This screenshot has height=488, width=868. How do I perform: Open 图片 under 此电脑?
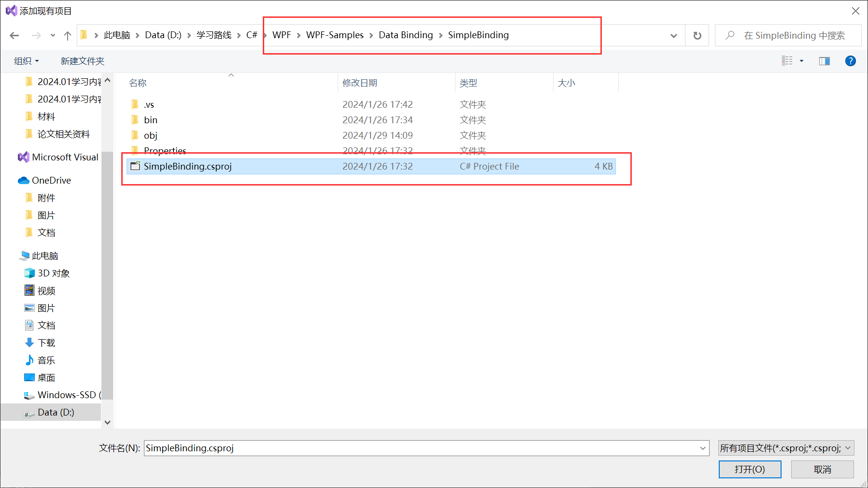pyautogui.click(x=46, y=308)
